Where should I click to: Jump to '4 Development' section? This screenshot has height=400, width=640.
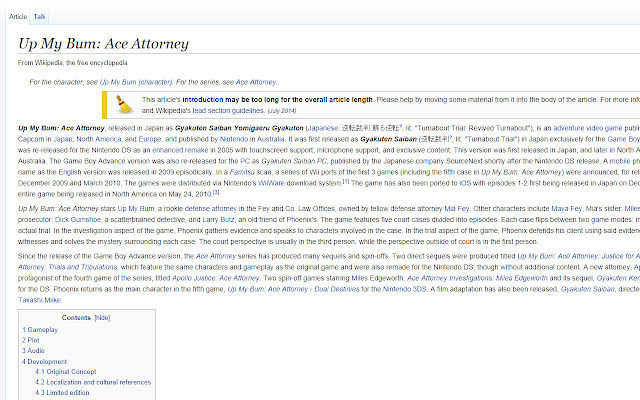(44, 362)
